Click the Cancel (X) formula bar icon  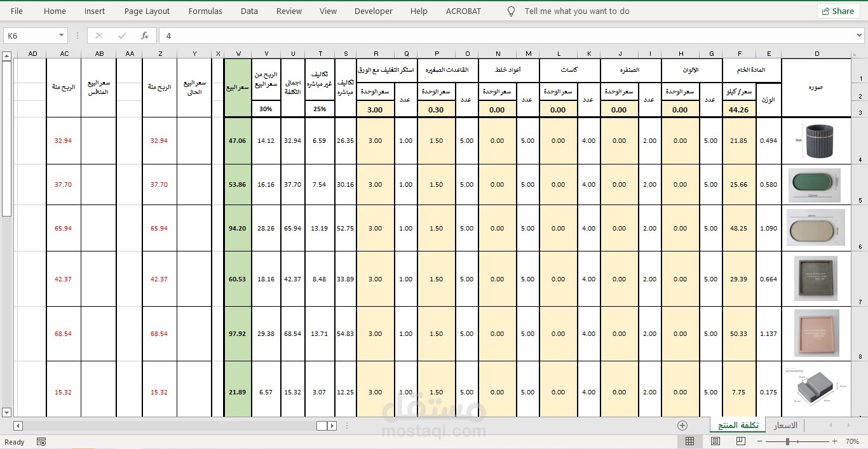click(x=99, y=36)
